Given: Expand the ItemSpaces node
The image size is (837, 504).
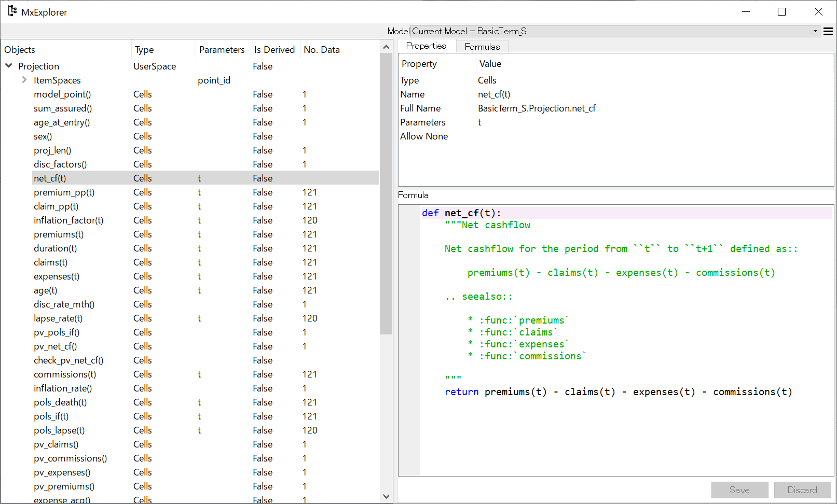Looking at the screenshot, I should coord(24,80).
